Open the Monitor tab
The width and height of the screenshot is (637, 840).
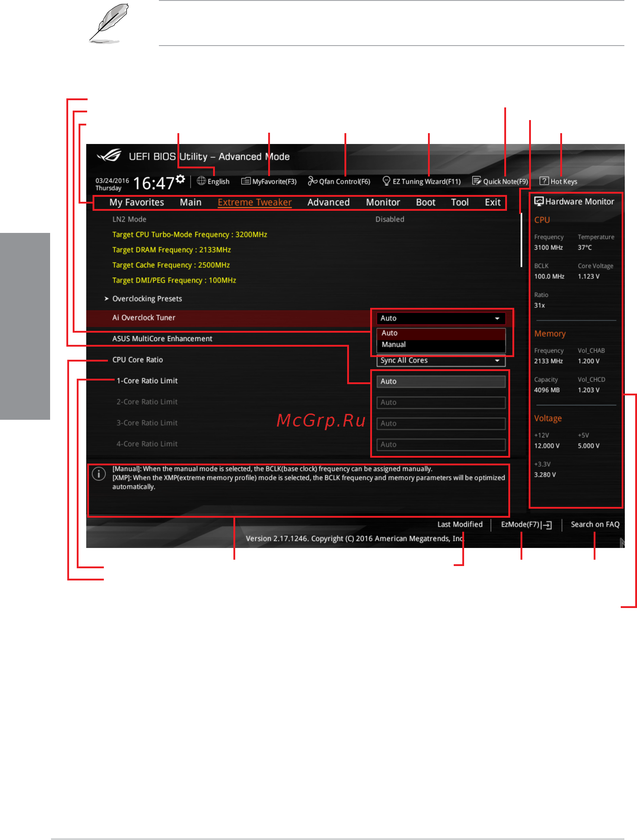tap(383, 203)
